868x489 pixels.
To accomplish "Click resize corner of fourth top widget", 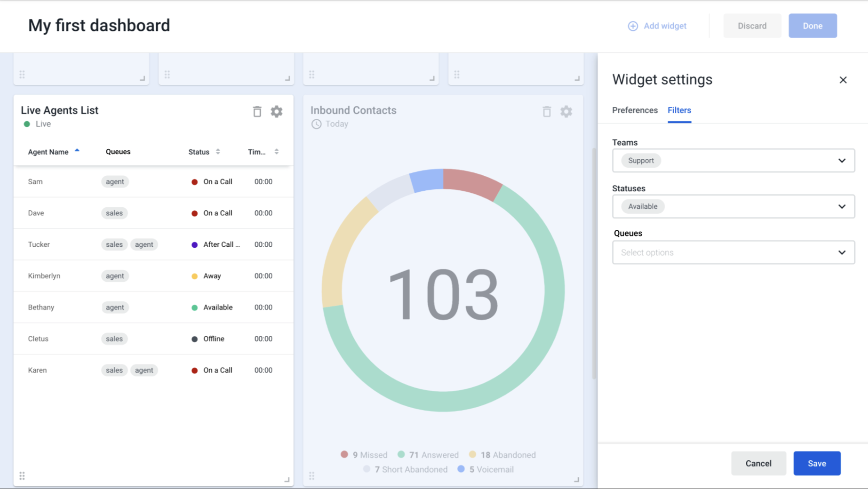I will pos(577,78).
